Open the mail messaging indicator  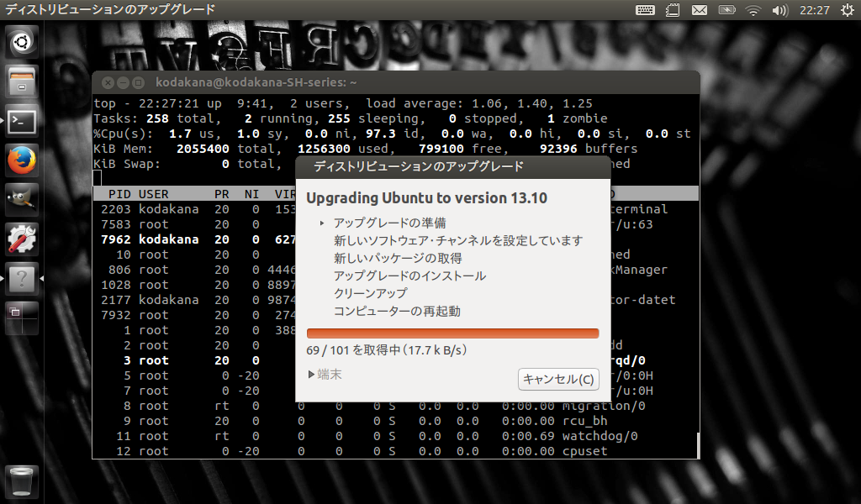[x=699, y=10]
